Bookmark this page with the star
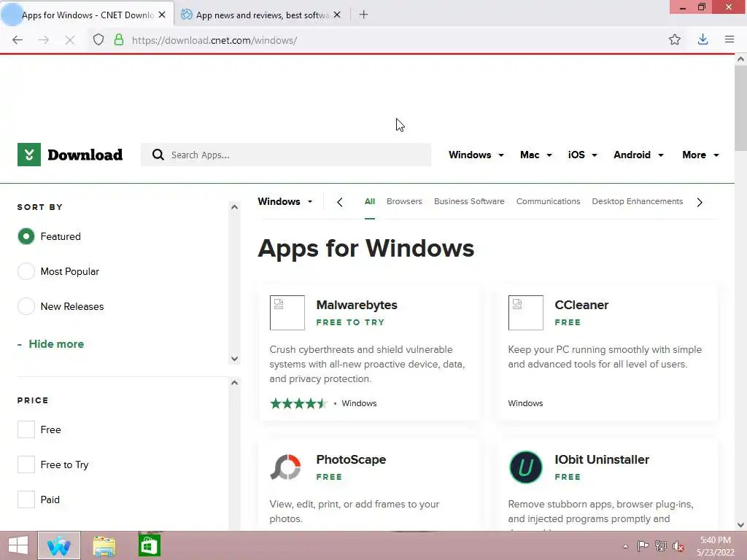 click(x=675, y=40)
